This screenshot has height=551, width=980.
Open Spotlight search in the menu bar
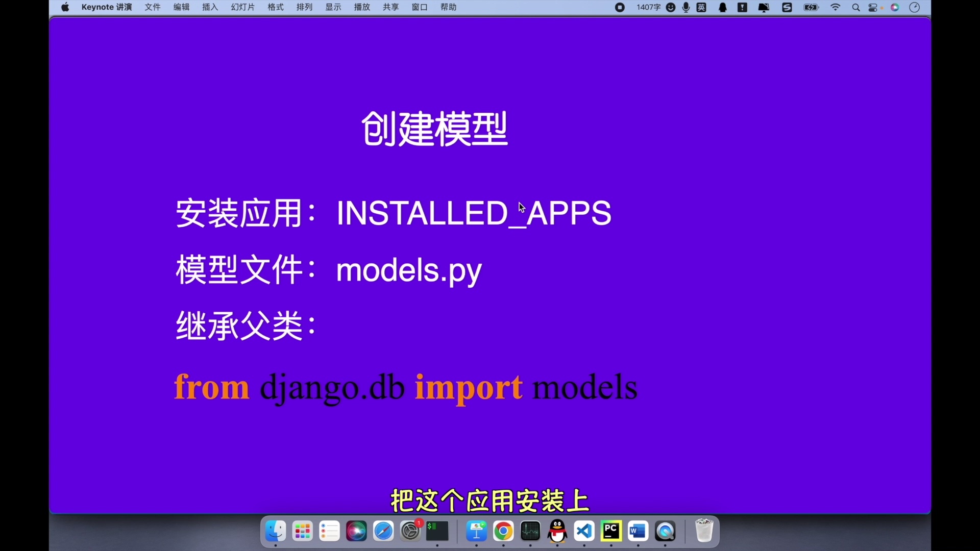[856, 7]
